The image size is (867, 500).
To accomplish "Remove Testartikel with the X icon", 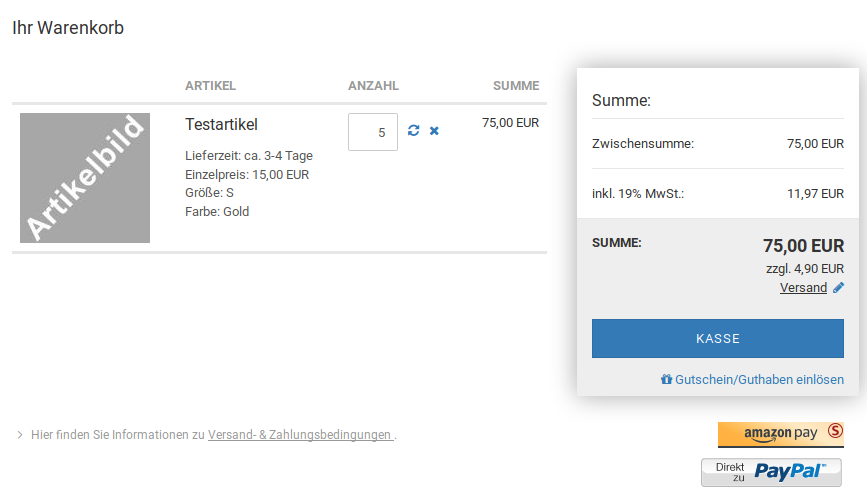I will (x=434, y=131).
